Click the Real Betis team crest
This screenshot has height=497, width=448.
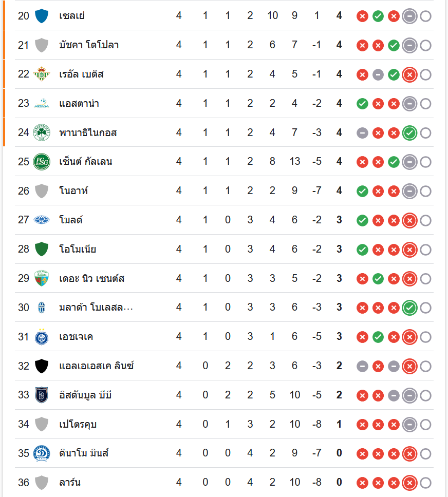point(41,74)
